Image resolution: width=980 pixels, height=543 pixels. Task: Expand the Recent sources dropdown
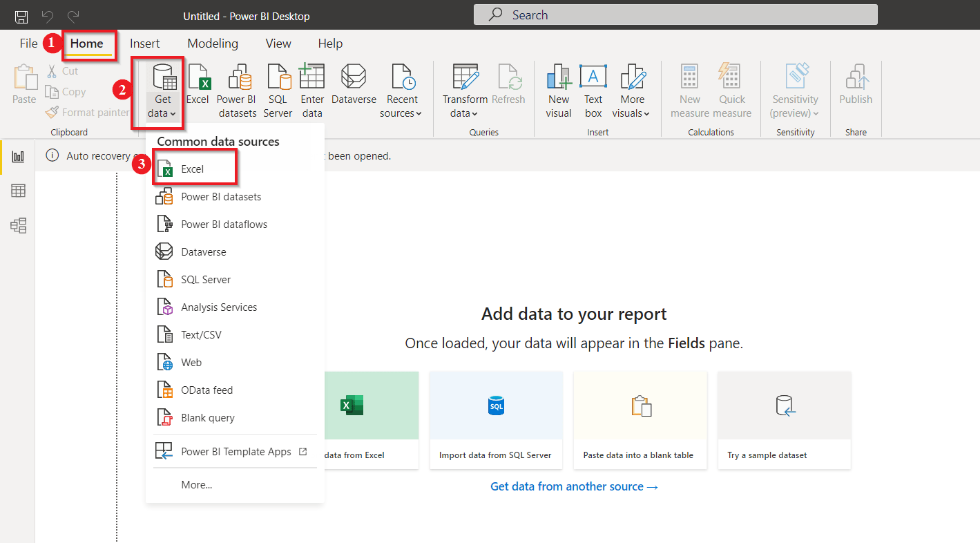[401, 88]
